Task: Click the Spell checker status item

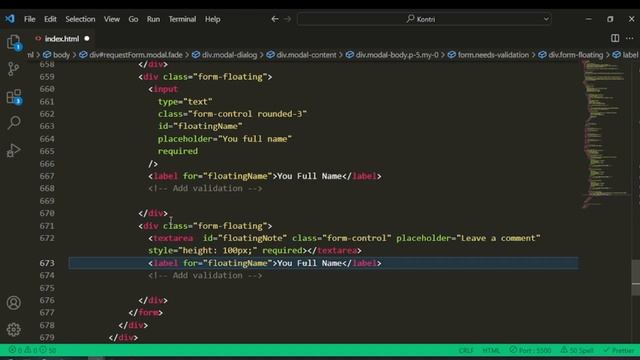Action: [577, 350]
